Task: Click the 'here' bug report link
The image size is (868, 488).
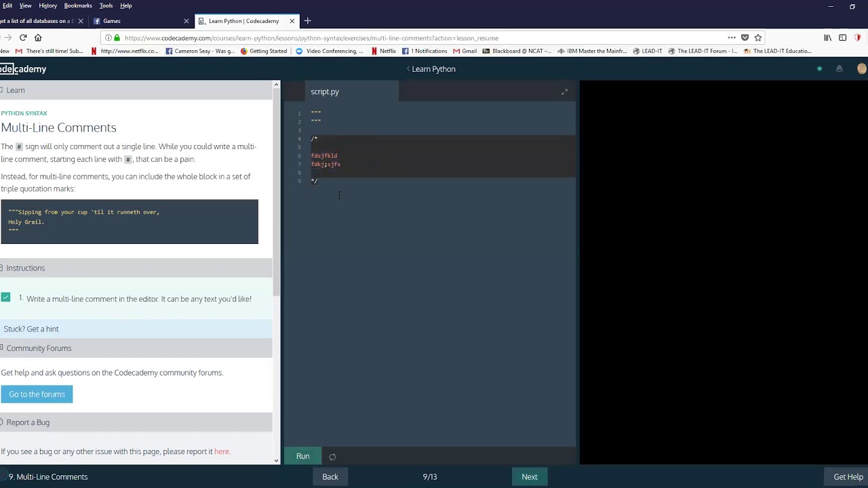Action: click(x=222, y=451)
